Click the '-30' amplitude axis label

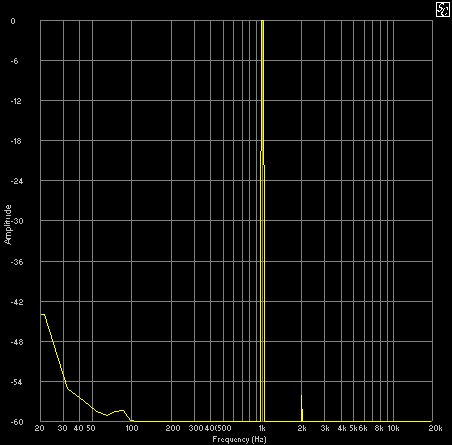click(x=17, y=221)
